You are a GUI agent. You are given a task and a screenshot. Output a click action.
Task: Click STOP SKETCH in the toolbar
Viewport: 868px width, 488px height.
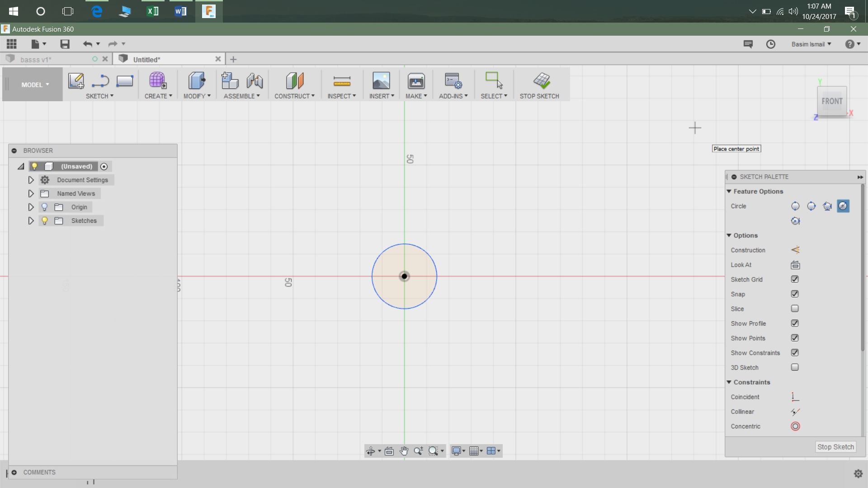(x=539, y=96)
